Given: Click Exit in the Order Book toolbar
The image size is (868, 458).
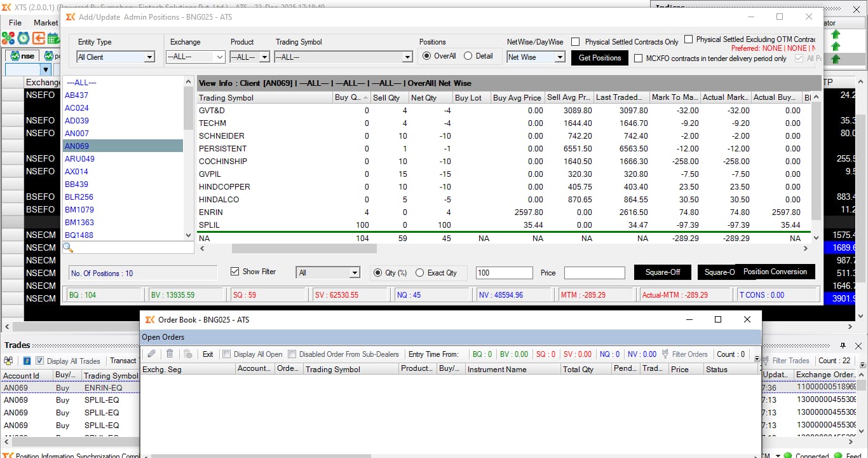Looking at the screenshot, I should [208, 354].
